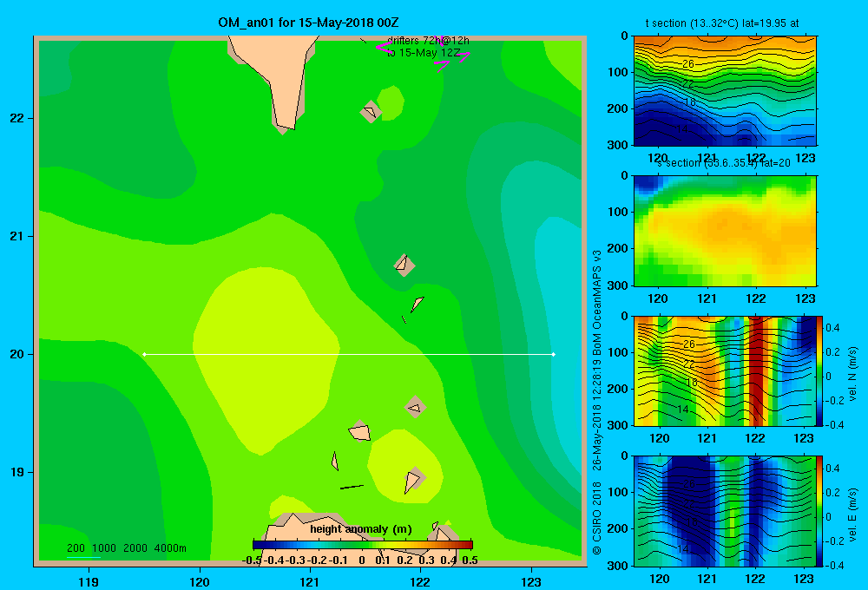Viewport: 868px width, 590px height.
Task: Click the 0.5 value on the height anomaly scale
Action: 470,560
